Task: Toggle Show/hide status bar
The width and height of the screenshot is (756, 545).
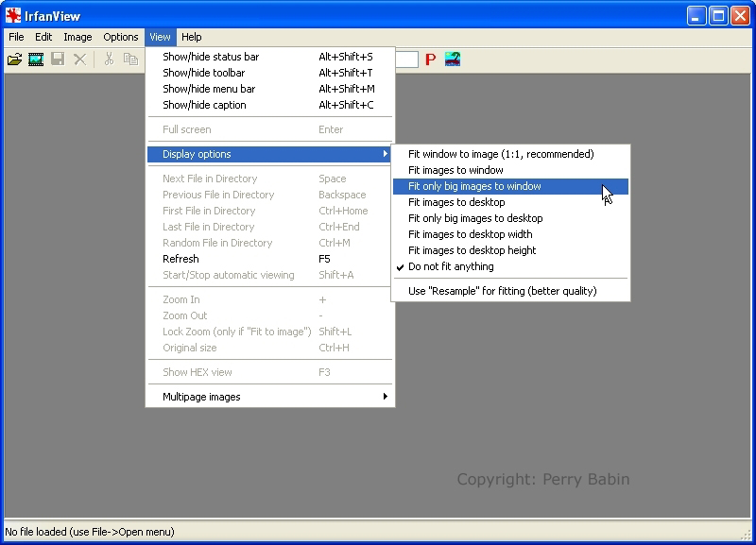Action: [x=270, y=57]
